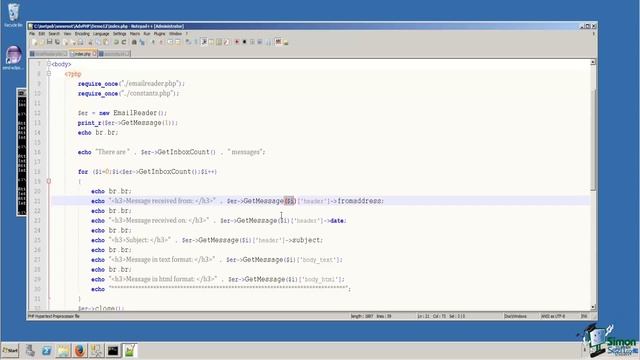Click the 'Message in html format' code line
This screenshot has height=360, width=640.
point(218,280)
